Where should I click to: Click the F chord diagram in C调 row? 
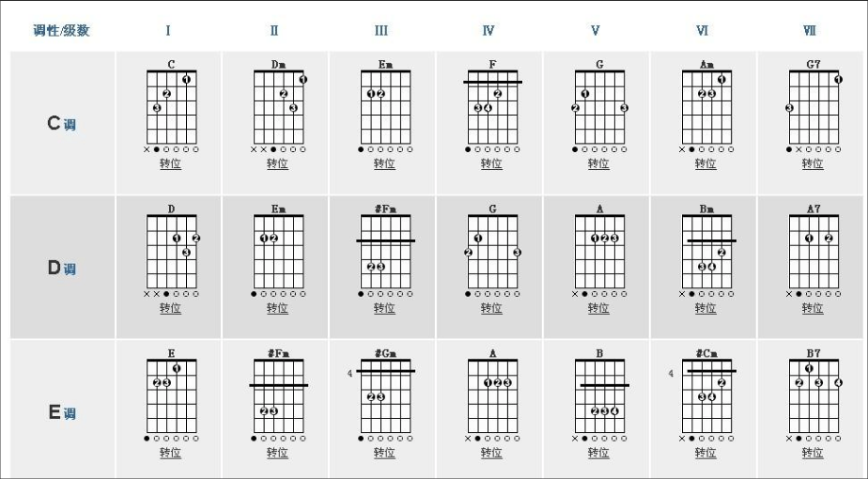[x=492, y=106]
